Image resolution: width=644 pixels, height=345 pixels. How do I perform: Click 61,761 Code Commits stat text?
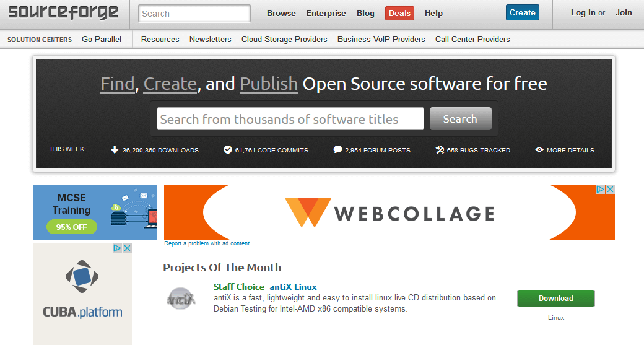pos(271,151)
